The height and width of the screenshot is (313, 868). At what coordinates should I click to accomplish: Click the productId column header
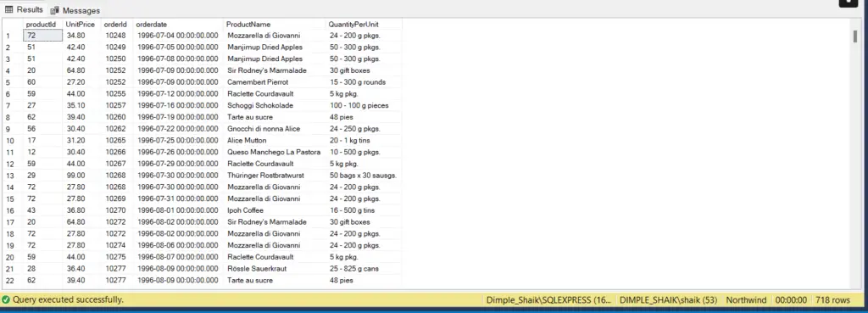pos(42,25)
